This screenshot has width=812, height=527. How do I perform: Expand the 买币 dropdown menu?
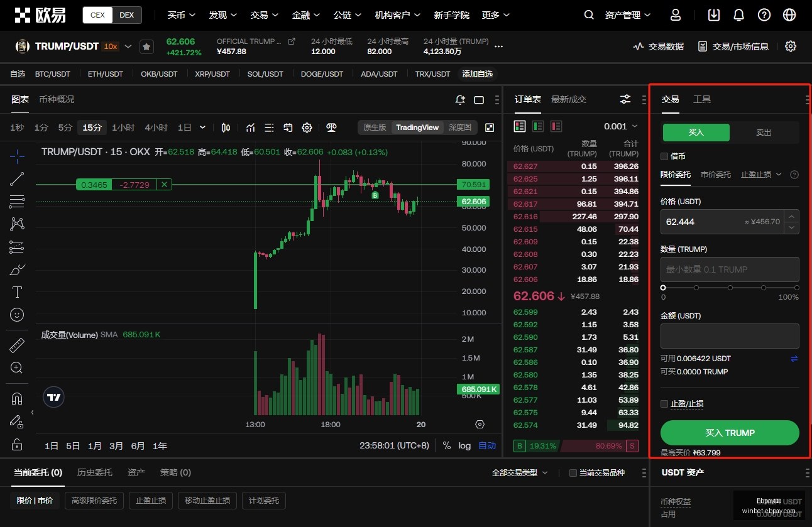tap(182, 15)
